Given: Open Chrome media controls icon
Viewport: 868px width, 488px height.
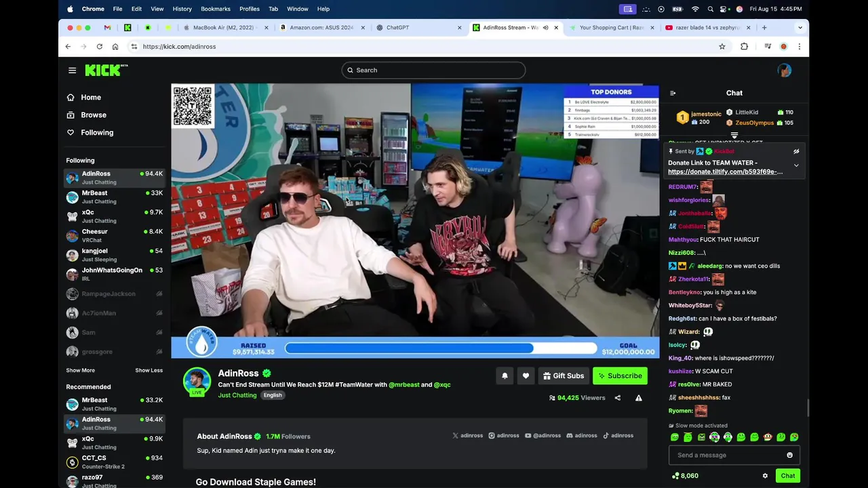Looking at the screenshot, I should [767, 47].
